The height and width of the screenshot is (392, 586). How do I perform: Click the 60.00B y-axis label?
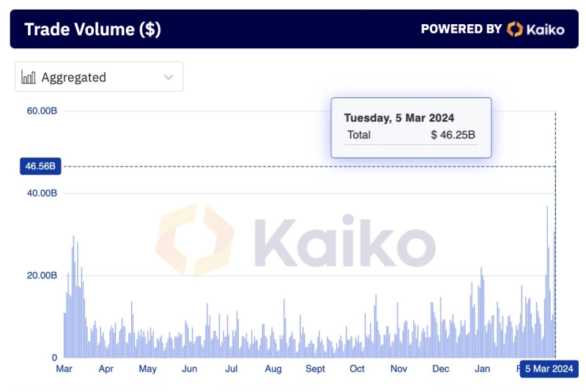(x=42, y=111)
